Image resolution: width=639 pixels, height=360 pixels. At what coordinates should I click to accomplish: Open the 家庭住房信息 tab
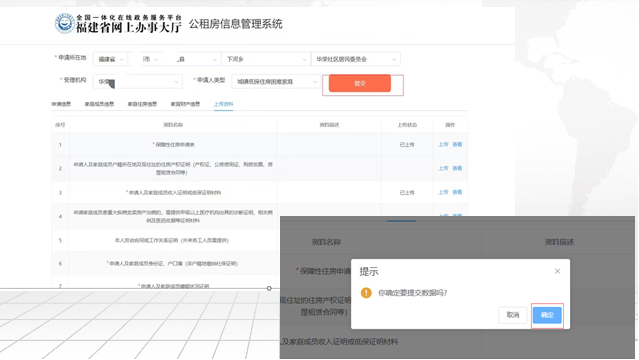coord(142,104)
